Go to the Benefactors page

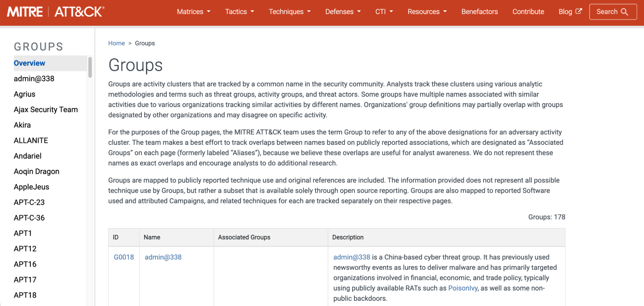click(x=479, y=12)
